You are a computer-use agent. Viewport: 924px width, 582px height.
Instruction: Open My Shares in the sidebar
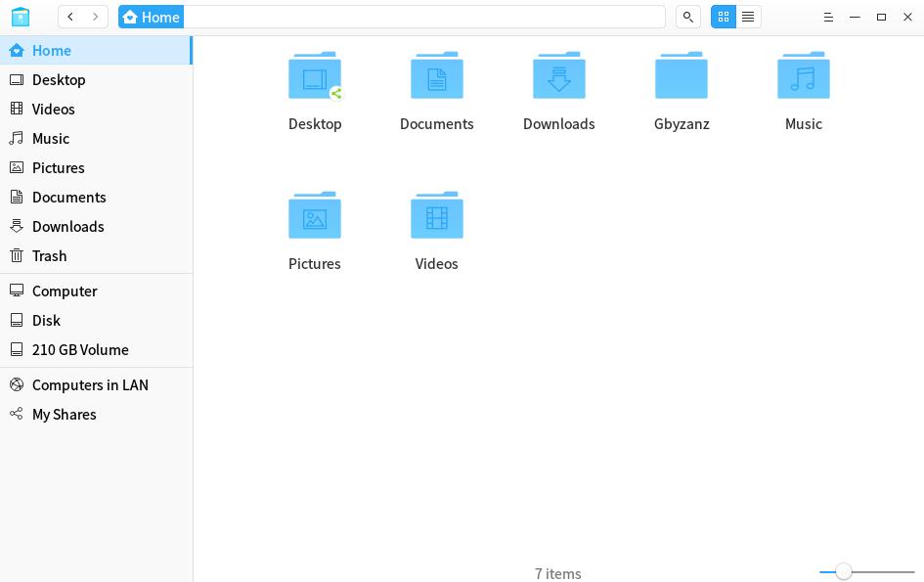click(x=96, y=415)
